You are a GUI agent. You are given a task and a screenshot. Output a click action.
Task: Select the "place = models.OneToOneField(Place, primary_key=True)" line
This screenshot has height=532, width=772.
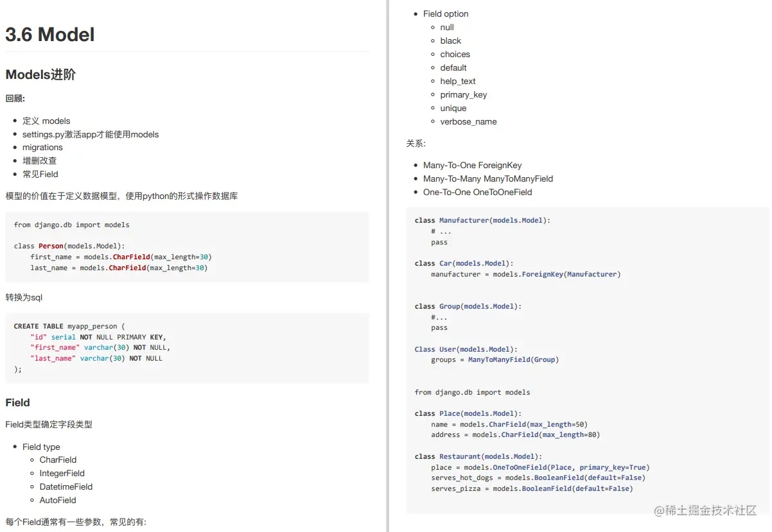point(540,467)
